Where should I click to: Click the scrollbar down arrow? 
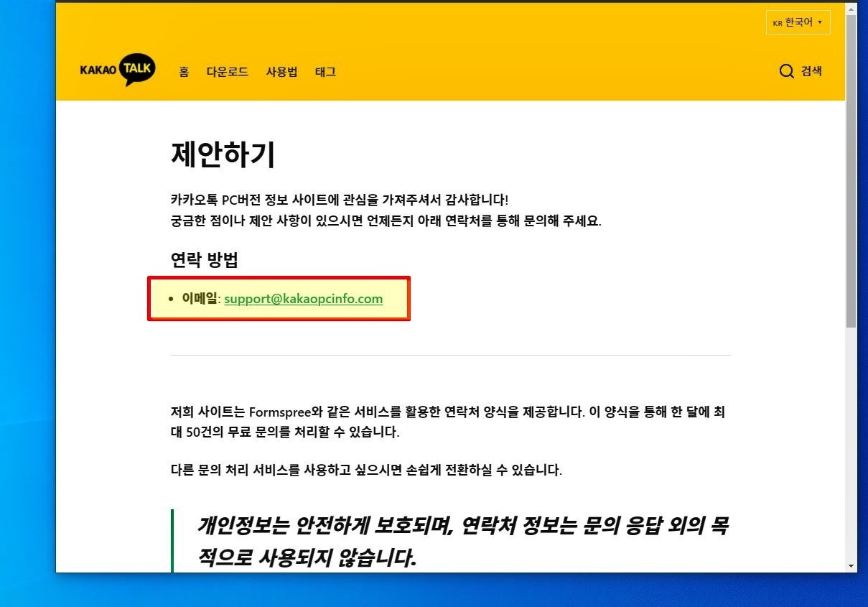coord(851,566)
